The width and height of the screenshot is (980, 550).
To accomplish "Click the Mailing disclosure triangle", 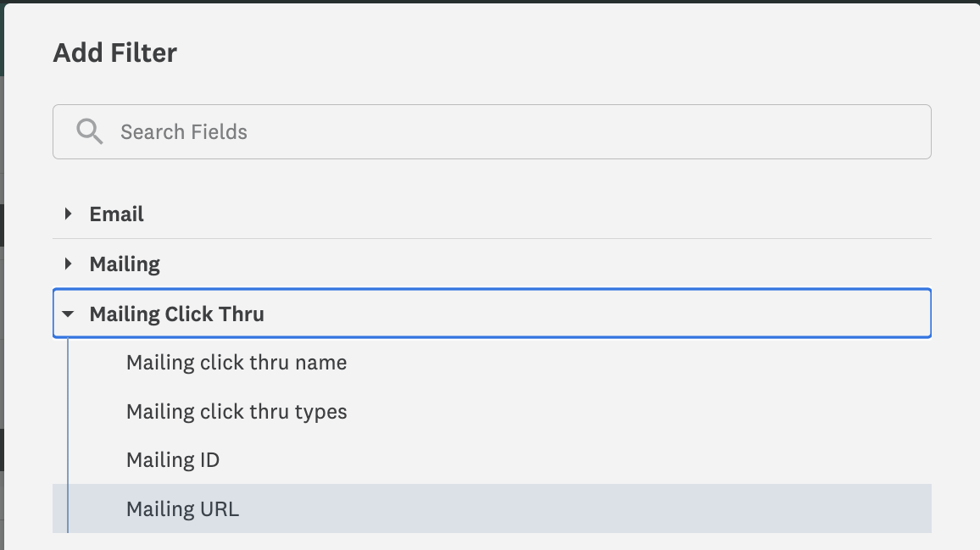I will click(x=68, y=264).
